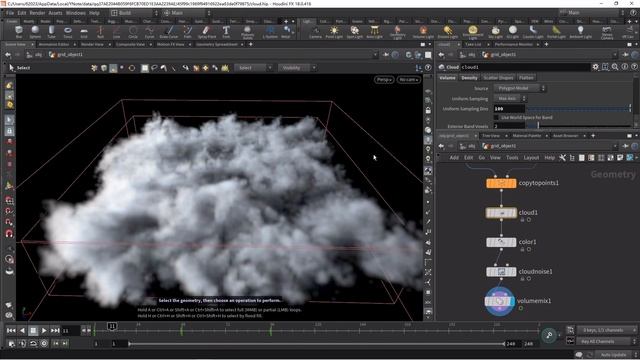The height and width of the screenshot is (360, 640).
Task: Select the Torus shelf tool
Action: [68, 31]
